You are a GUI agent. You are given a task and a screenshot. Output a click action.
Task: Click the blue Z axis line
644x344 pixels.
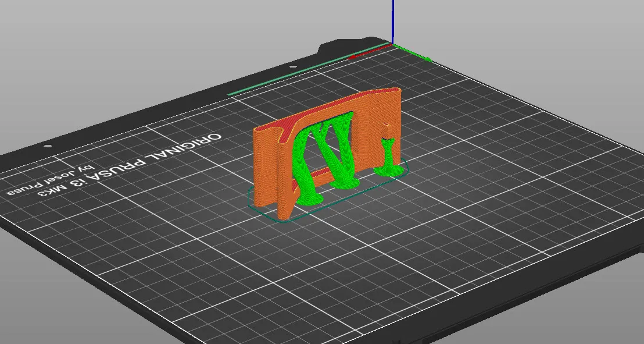point(393,22)
